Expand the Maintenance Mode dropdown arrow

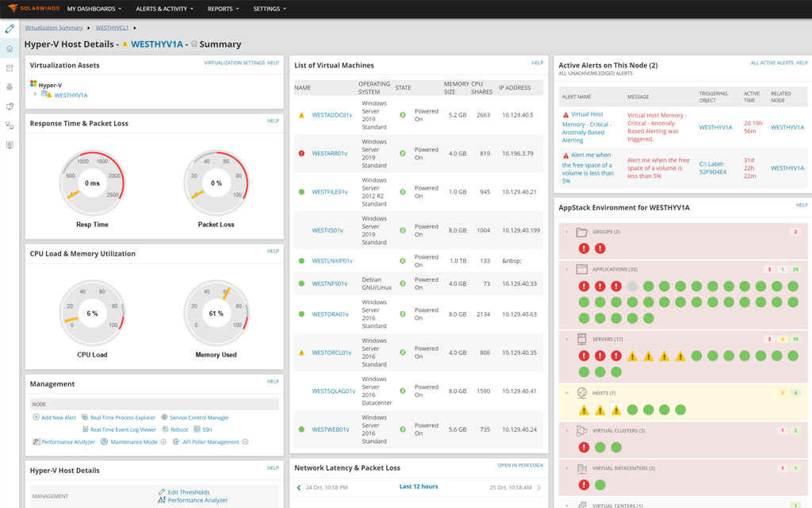pos(163,441)
